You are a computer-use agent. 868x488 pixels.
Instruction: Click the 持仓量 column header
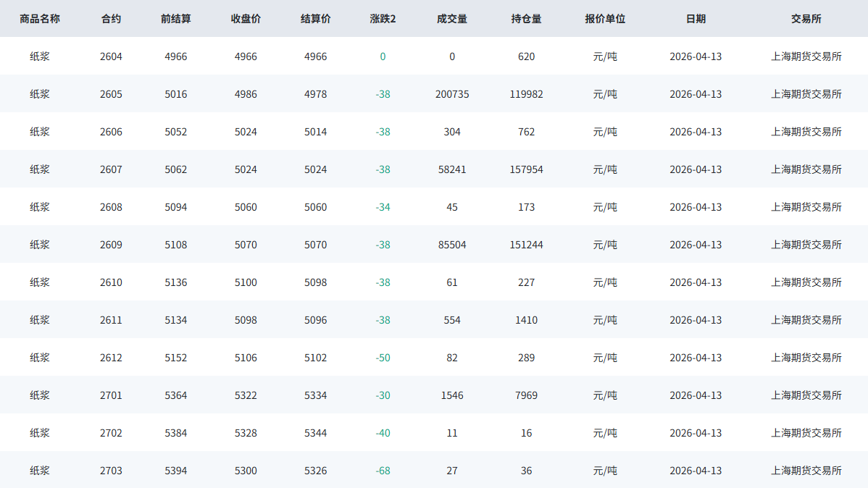526,19
